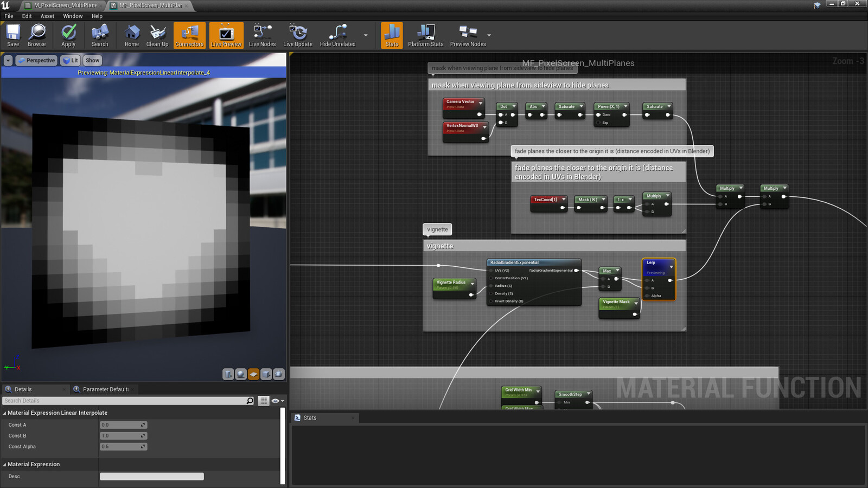Image resolution: width=868 pixels, height=488 pixels.
Task: Open the Perspective viewport dropdown
Action: pos(36,60)
